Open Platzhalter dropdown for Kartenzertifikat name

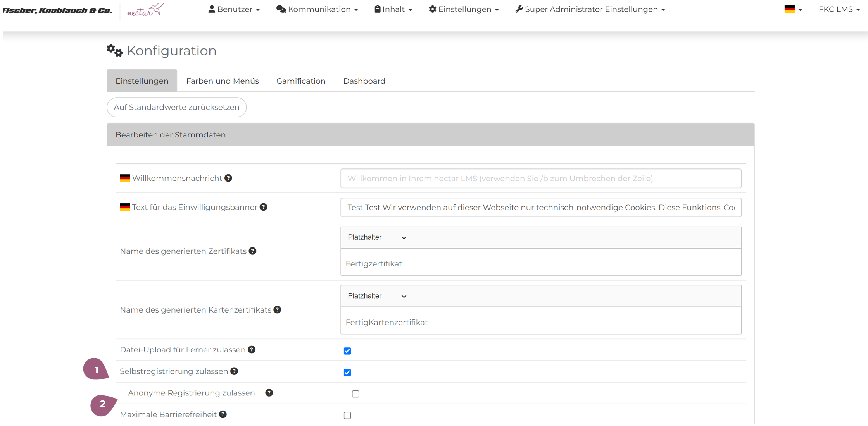pos(377,296)
